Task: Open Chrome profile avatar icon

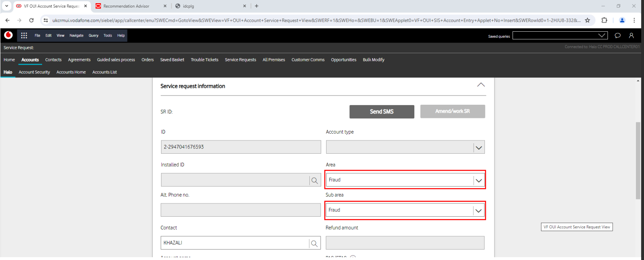Action: point(622,20)
